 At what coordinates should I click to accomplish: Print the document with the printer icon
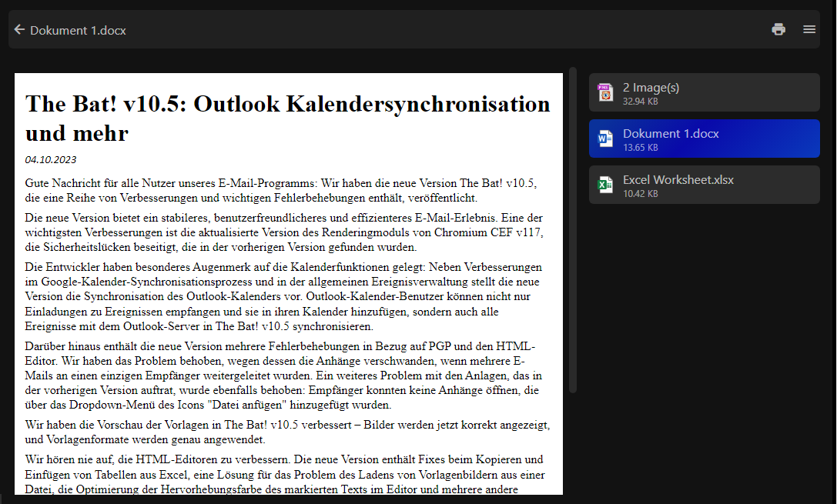pos(778,29)
